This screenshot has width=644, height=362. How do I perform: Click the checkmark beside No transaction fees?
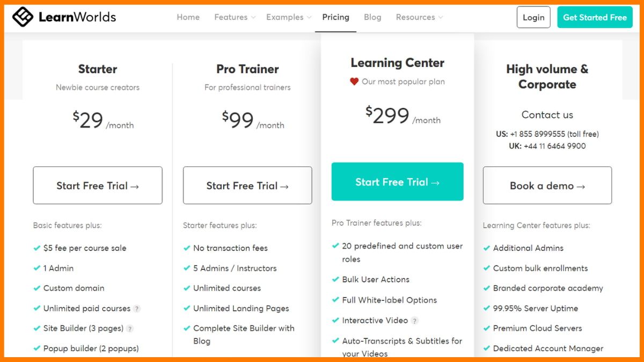coord(187,248)
